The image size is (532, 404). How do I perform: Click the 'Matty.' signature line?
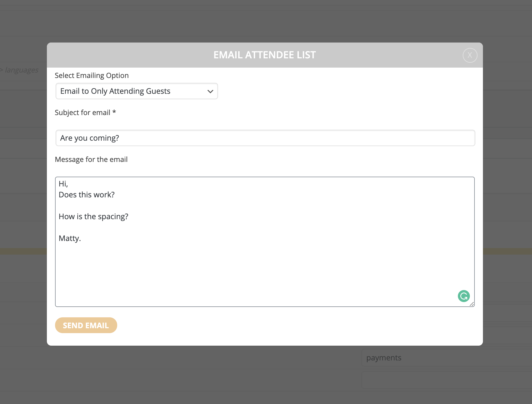[70, 238]
